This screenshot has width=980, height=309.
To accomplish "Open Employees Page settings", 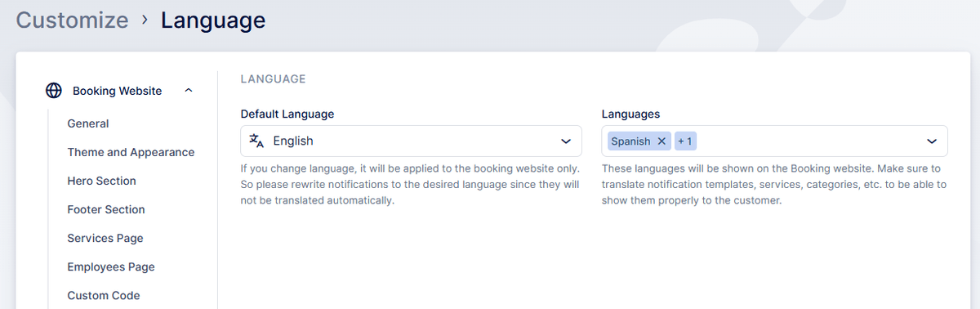I will click(x=111, y=266).
